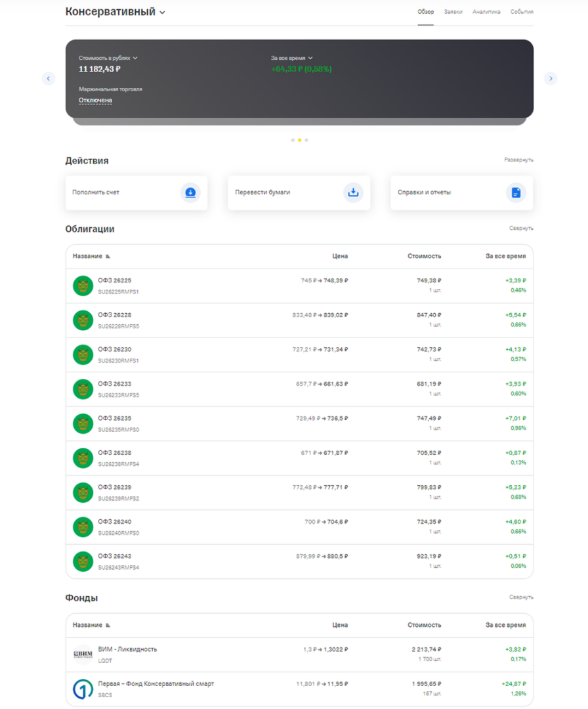This screenshot has height=709, width=588.
Task: Click the transfer icon on Перевести бумаги
Action: tap(353, 192)
